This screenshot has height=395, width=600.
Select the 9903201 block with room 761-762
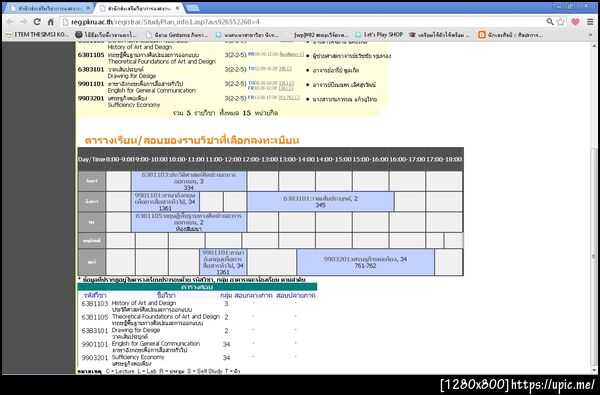(x=365, y=262)
